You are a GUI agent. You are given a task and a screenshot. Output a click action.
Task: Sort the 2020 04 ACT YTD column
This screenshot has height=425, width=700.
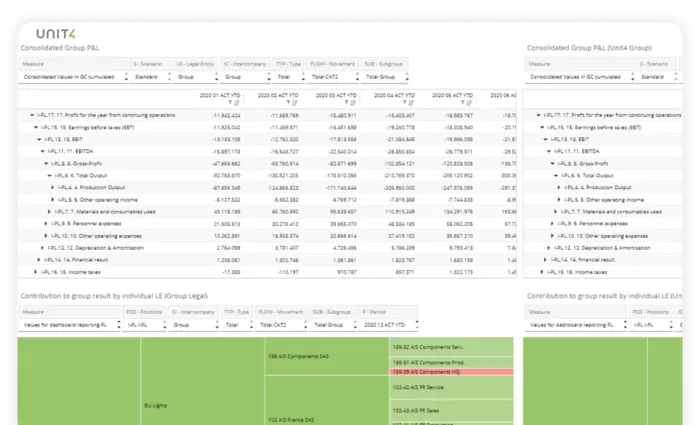coord(411,103)
